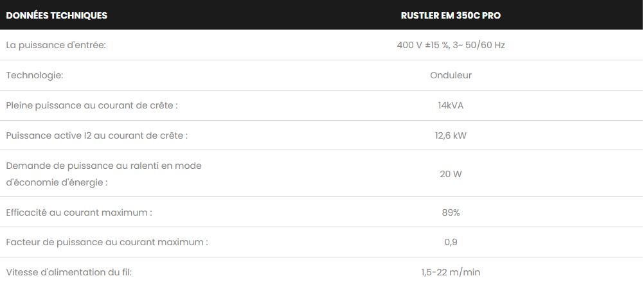Screen dimensions: 644x285
Task: Select the Technologie row label
Action: 35,76
